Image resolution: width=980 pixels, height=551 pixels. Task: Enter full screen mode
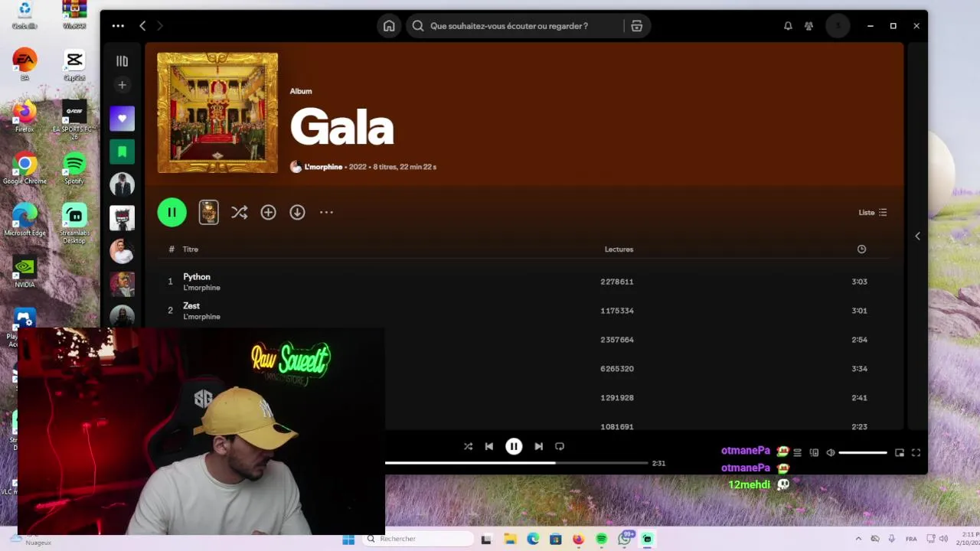(916, 452)
